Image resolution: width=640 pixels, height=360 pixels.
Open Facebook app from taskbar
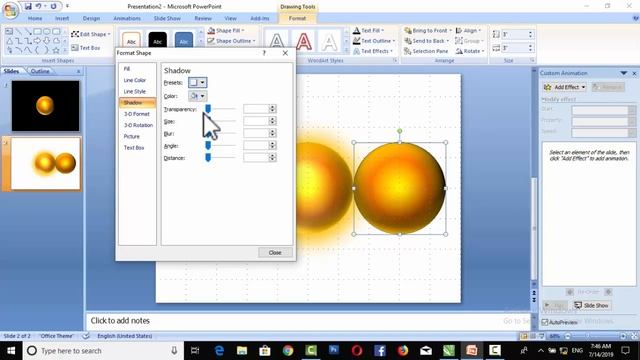point(380,351)
